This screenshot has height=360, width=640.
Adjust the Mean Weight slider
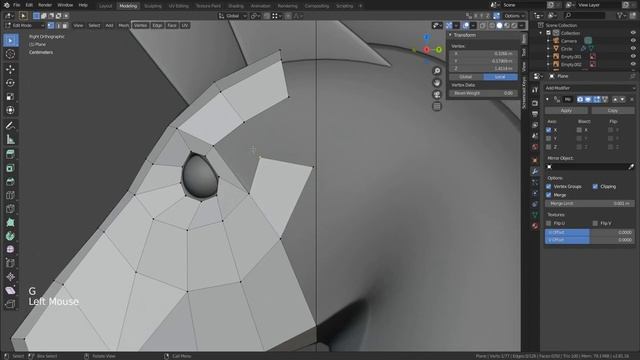[483, 93]
